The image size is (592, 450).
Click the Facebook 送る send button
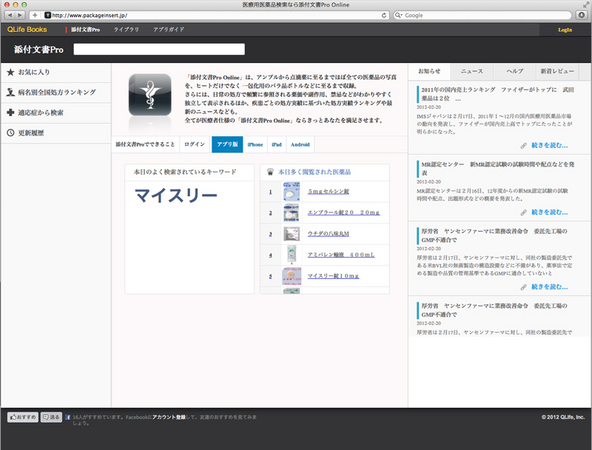click(x=51, y=417)
